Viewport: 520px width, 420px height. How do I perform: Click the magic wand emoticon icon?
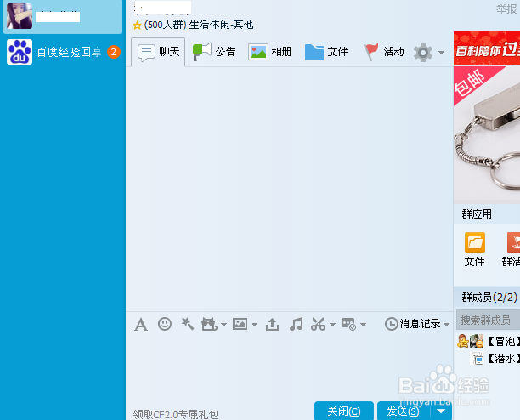click(188, 324)
